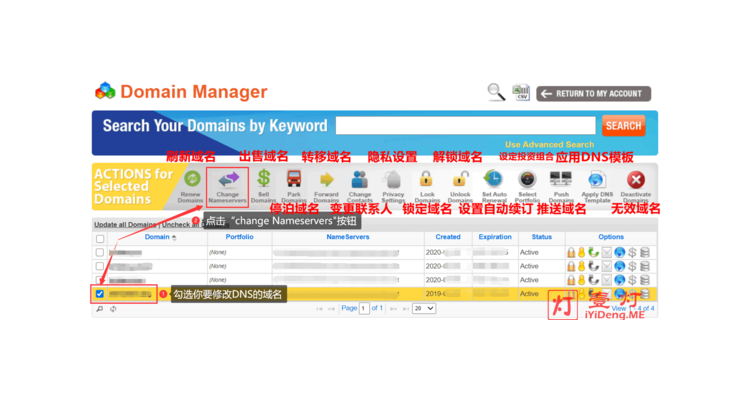Image resolution: width=750 pixels, height=400 pixels.
Task: Sort by the Domain column header
Action: (157, 237)
